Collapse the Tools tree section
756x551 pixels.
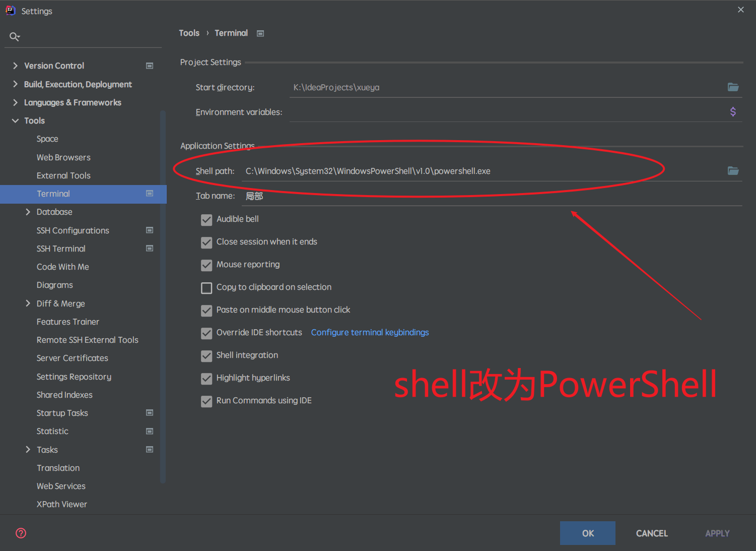(x=15, y=121)
